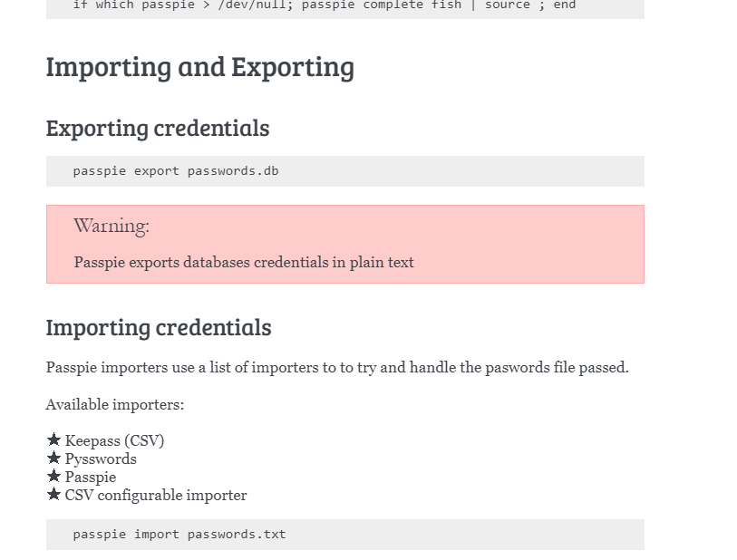Click the "Available importers:" text line
This screenshot has width=737, height=560.
point(115,405)
